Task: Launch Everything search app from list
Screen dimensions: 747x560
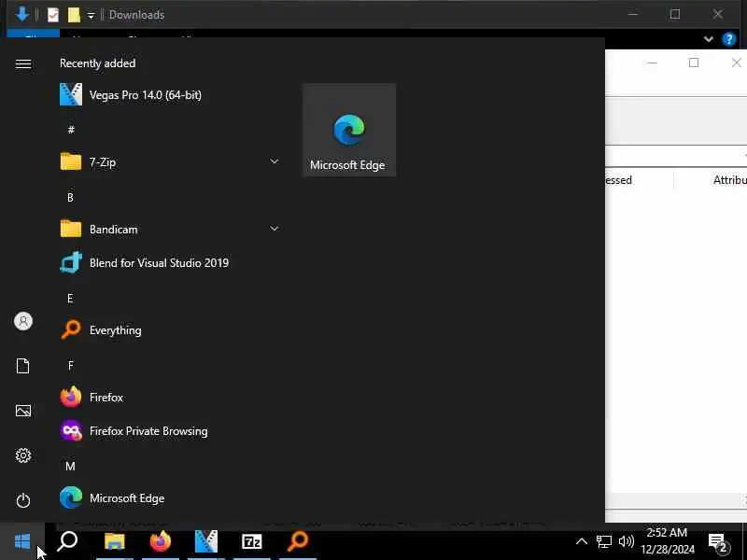Action: tap(169, 330)
